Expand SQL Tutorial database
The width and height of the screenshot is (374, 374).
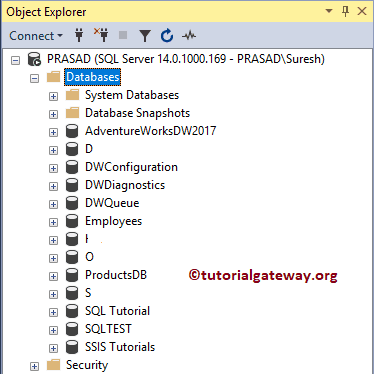(x=53, y=312)
